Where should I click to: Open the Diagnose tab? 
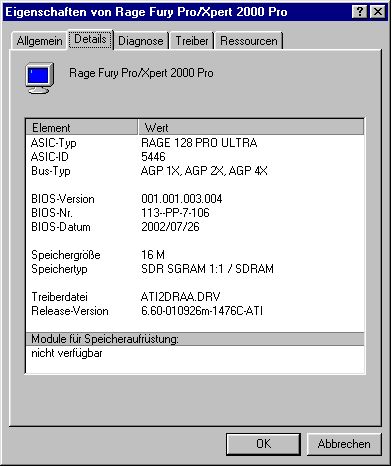point(141,41)
